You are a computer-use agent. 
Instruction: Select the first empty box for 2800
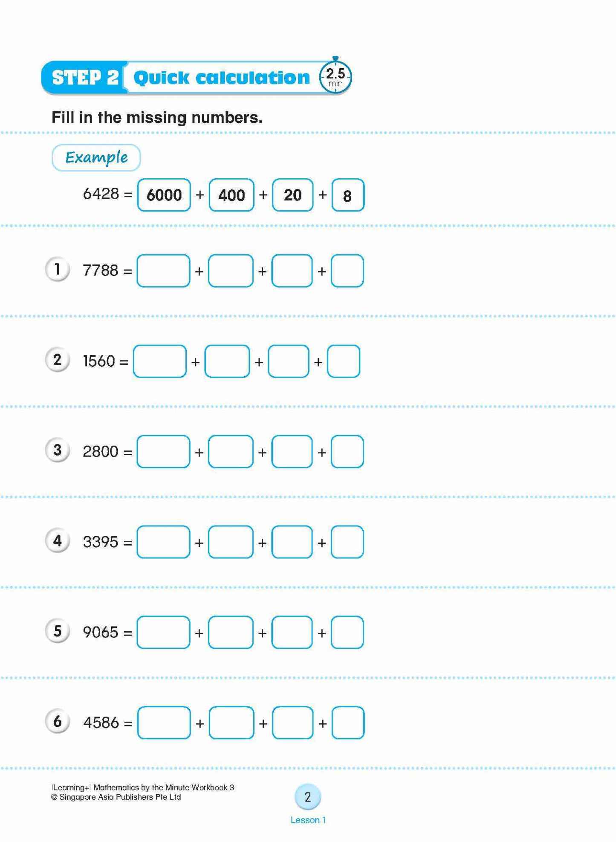click(x=163, y=452)
